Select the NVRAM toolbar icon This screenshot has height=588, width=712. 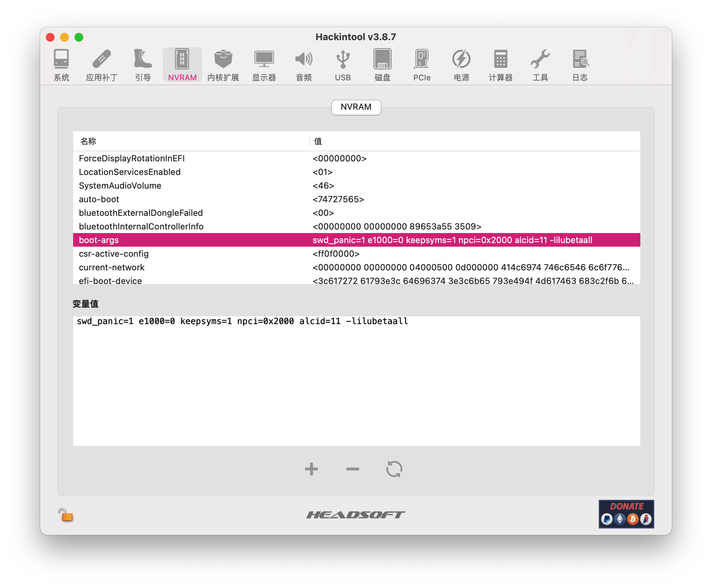pyautogui.click(x=182, y=65)
